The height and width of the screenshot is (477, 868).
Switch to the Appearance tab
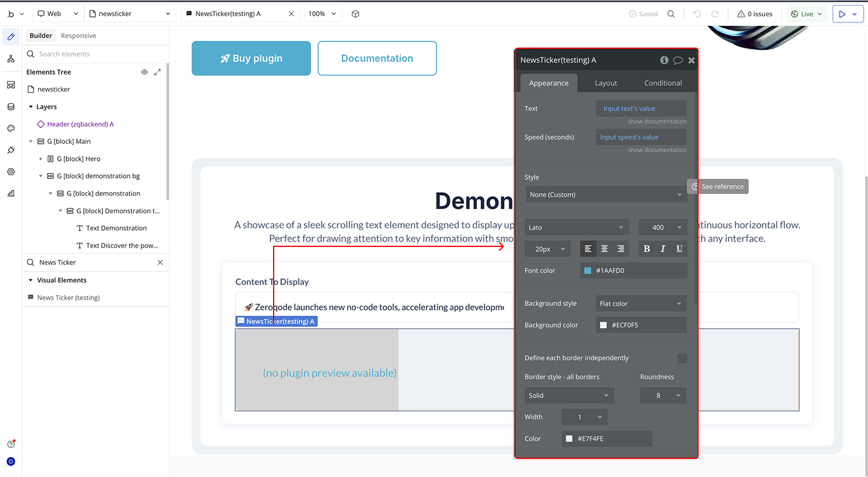549,83
